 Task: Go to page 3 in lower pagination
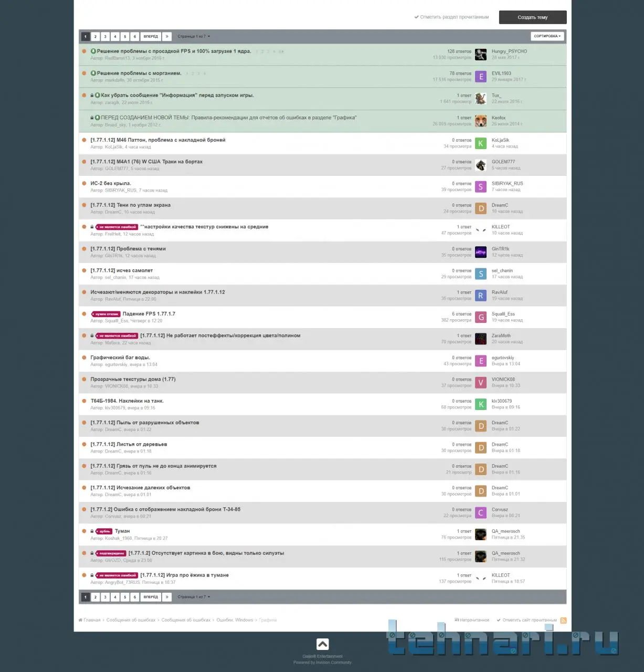105,597
